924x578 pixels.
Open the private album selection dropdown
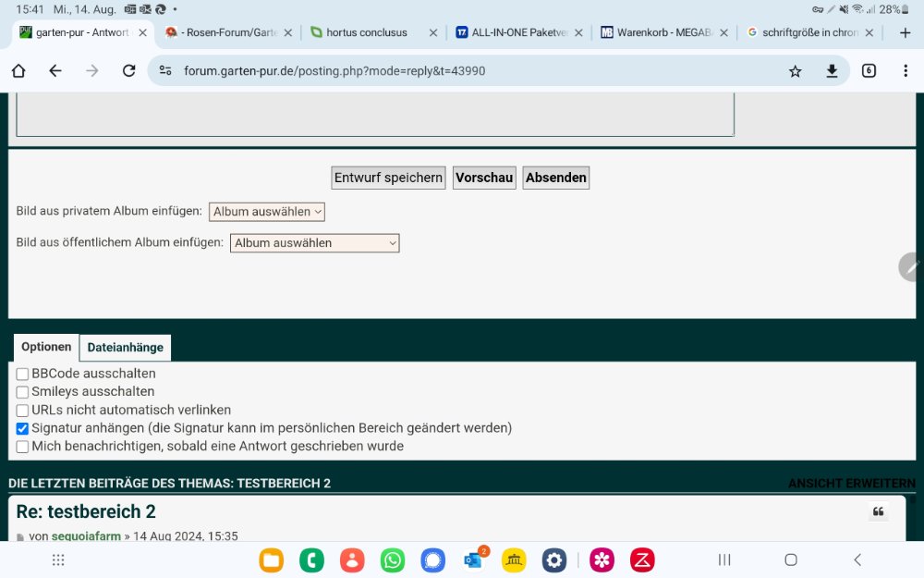click(267, 212)
